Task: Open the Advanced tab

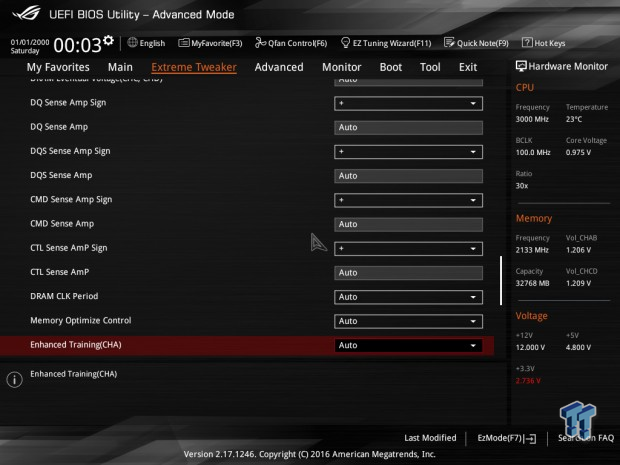Action: pyautogui.click(x=279, y=67)
